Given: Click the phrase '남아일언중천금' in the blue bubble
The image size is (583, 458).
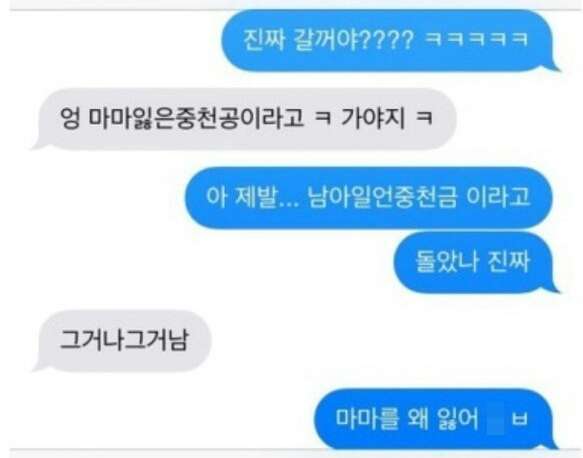Looking at the screenshot, I should [x=382, y=197].
